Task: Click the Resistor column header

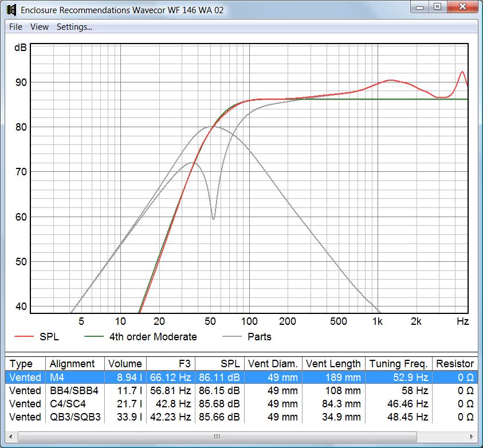Action: point(455,364)
